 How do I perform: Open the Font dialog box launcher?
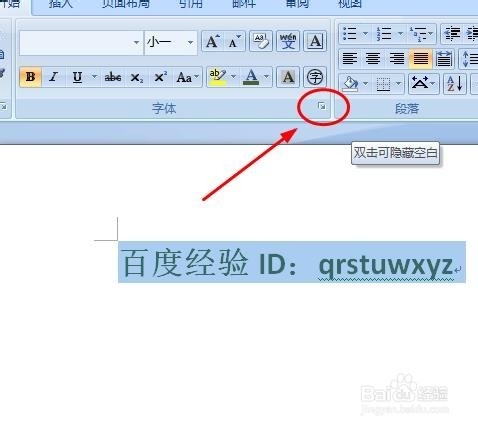322,106
